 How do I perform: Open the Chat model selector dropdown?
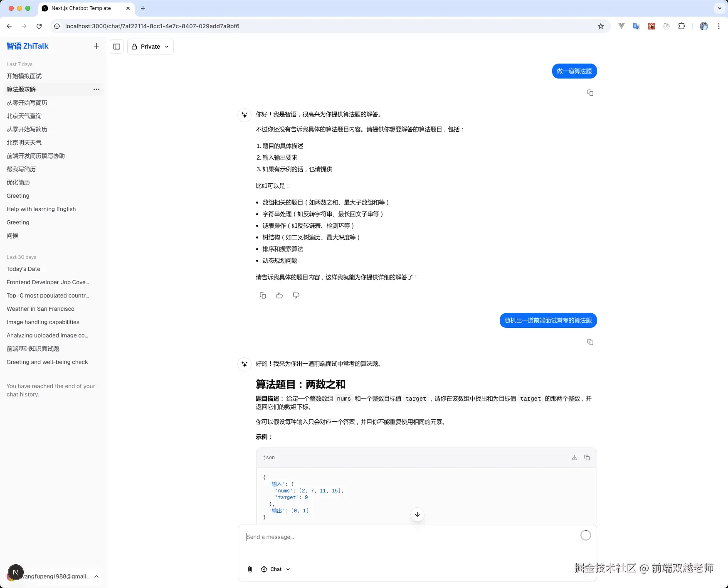click(x=275, y=569)
